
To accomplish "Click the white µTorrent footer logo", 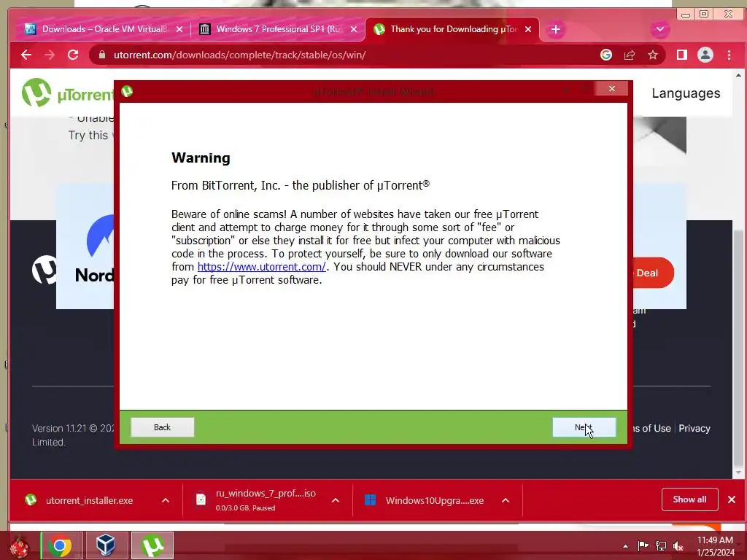I will 44,270.
